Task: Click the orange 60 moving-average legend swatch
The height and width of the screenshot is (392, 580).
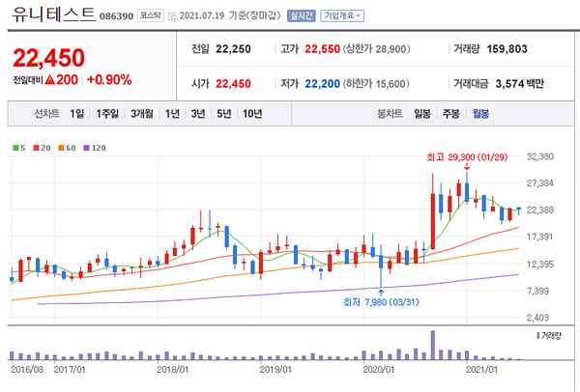Action: [x=62, y=148]
